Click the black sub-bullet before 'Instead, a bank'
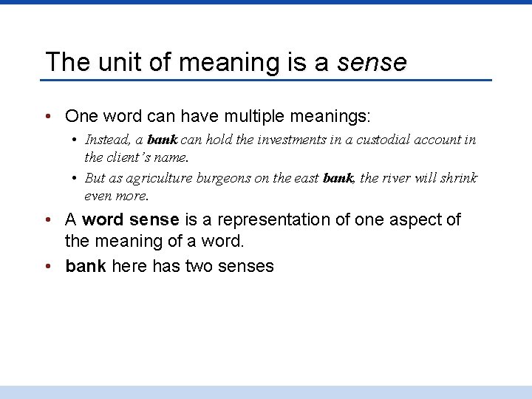This screenshot has width=532, height=399. (x=75, y=140)
